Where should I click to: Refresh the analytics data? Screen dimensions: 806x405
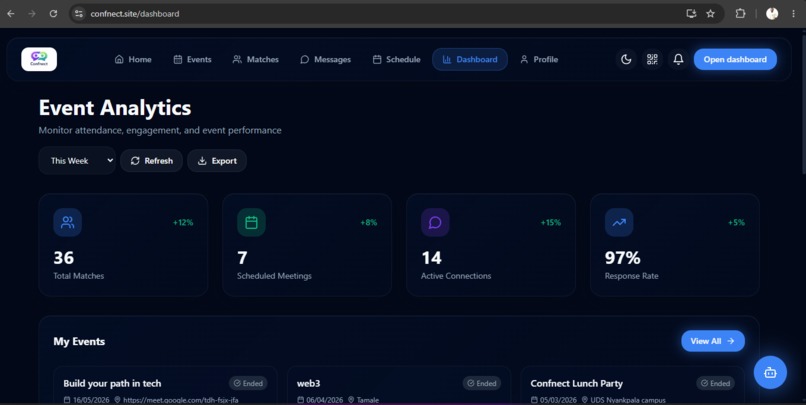point(151,161)
